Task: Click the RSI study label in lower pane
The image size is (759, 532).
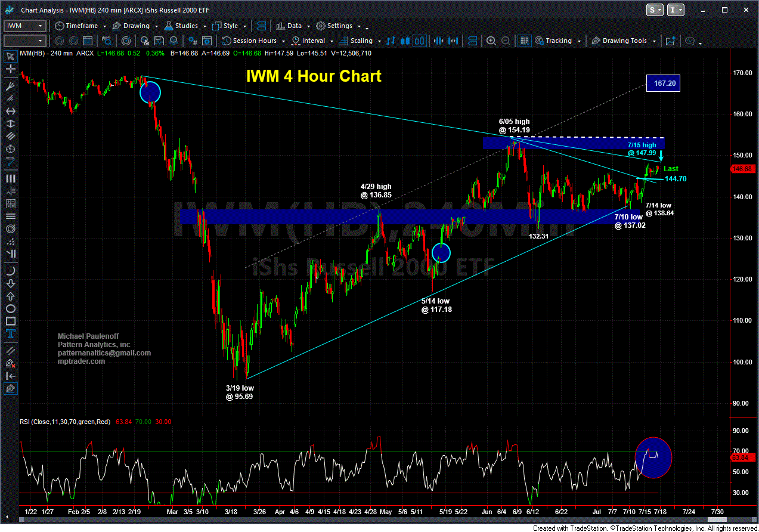Action: coord(66,422)
